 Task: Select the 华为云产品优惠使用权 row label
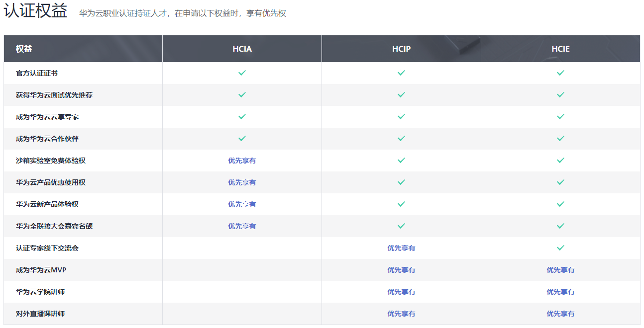[x=51, y=182]
